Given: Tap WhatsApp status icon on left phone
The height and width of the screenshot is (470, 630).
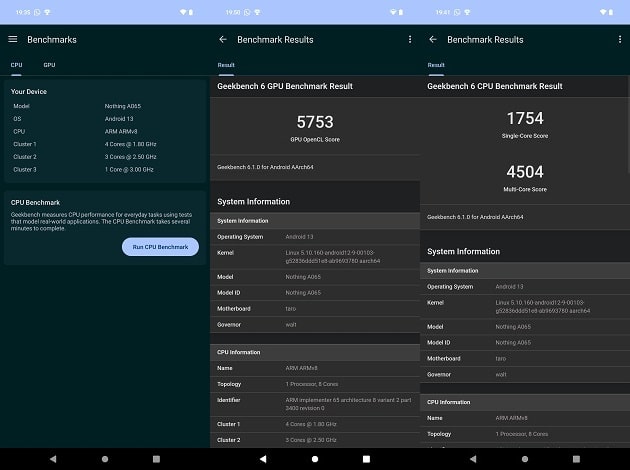Looking at the screenshot, I should pyautogui.click(x=37, y=12).
